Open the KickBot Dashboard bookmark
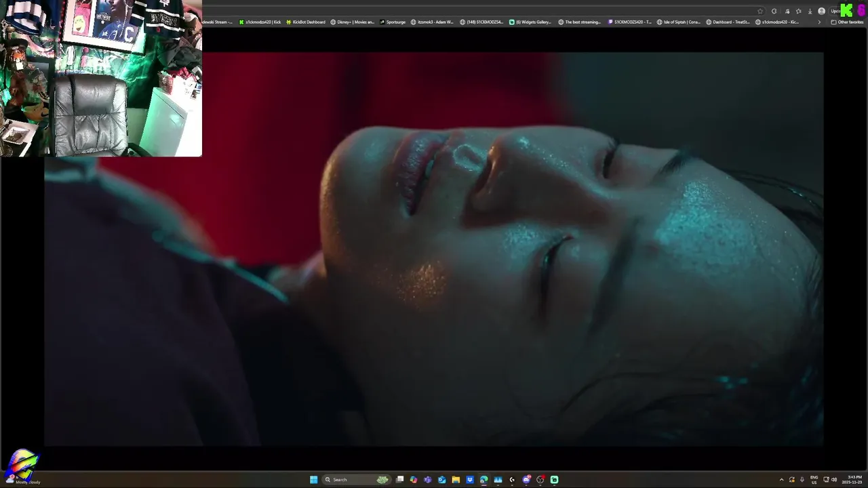 [306, 22]
